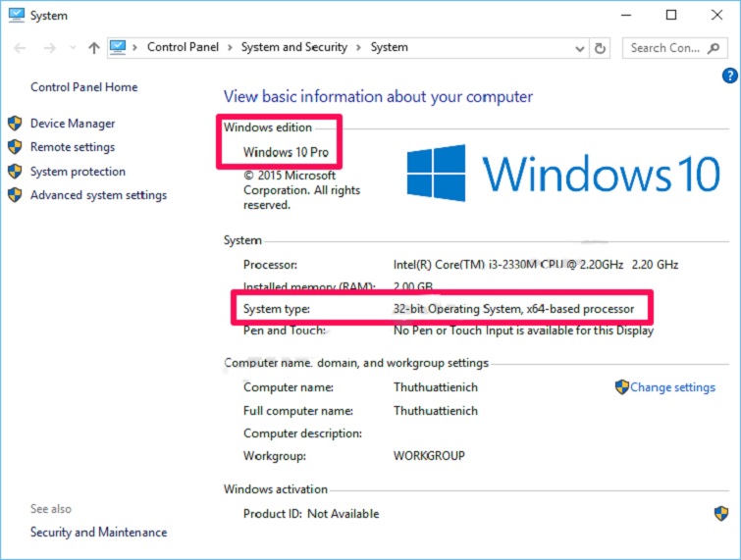
Task: Click Product ID: Not Available text
Action: click(311, 514)
